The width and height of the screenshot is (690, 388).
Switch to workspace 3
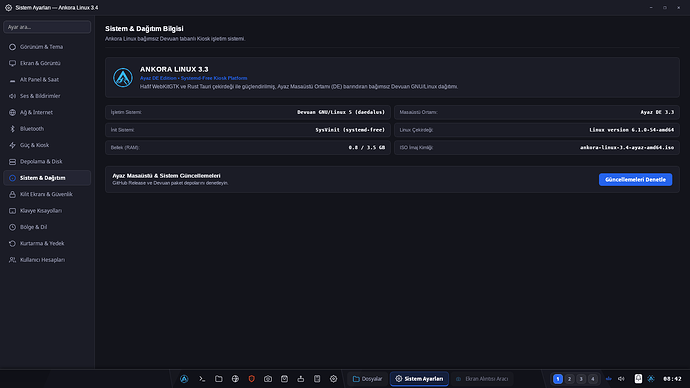[x=581, y=379]
